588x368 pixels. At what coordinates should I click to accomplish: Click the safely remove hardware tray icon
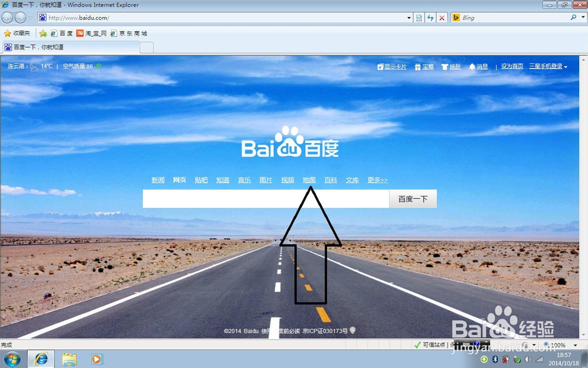(x=517, y=359)
